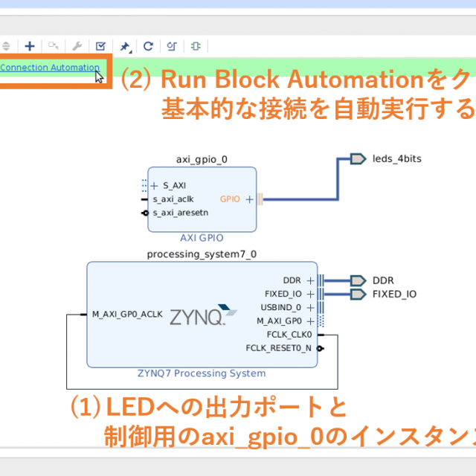Click the grayed-out Make External icon
Viewport: 476px width, 476px height.
click(54, 46)
